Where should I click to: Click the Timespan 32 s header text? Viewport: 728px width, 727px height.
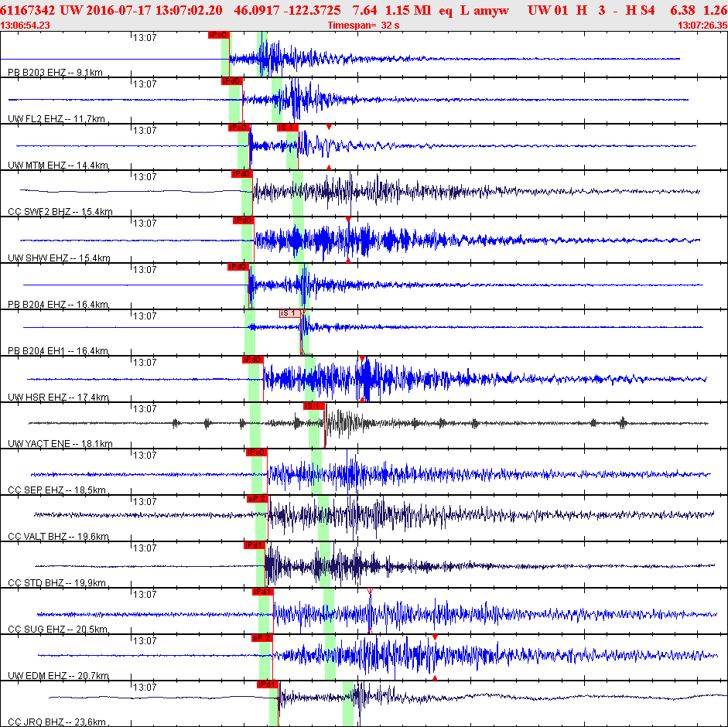(x=364, y=26)
